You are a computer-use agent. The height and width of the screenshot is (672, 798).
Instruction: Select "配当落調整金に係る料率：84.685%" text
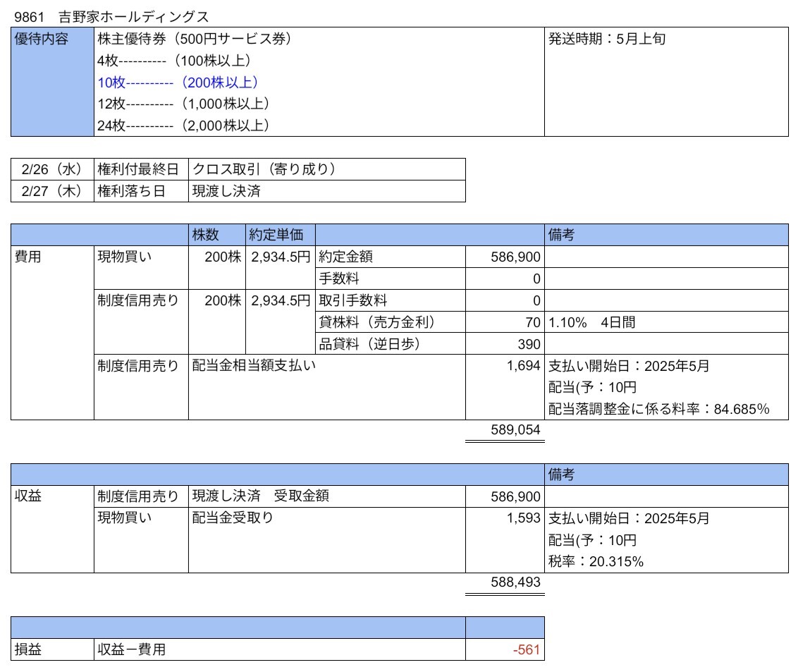658,409
